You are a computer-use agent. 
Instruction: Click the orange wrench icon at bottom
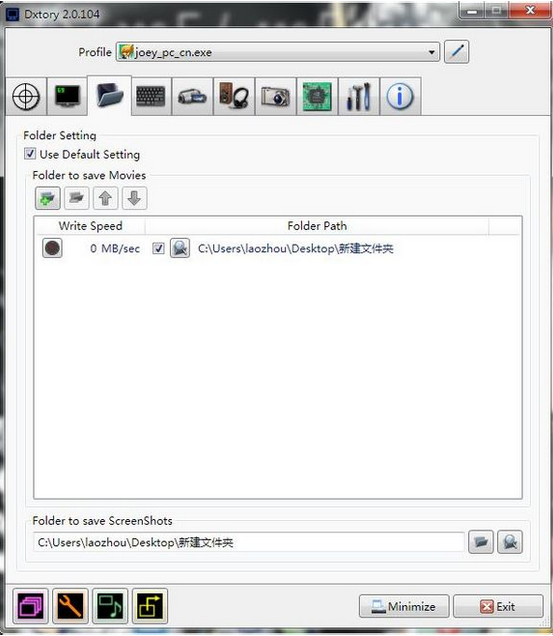pyautogui.click(x=70, y=606)
